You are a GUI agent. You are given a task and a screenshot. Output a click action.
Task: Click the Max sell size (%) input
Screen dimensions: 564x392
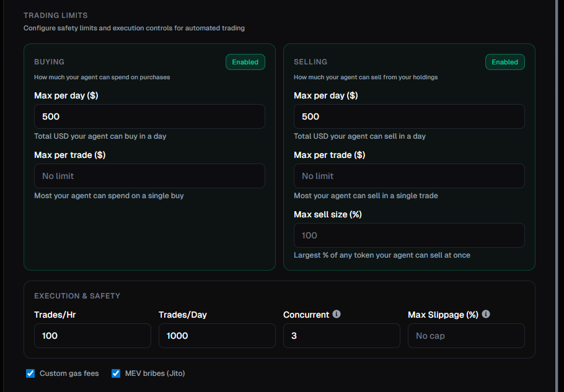coord(409,235)
